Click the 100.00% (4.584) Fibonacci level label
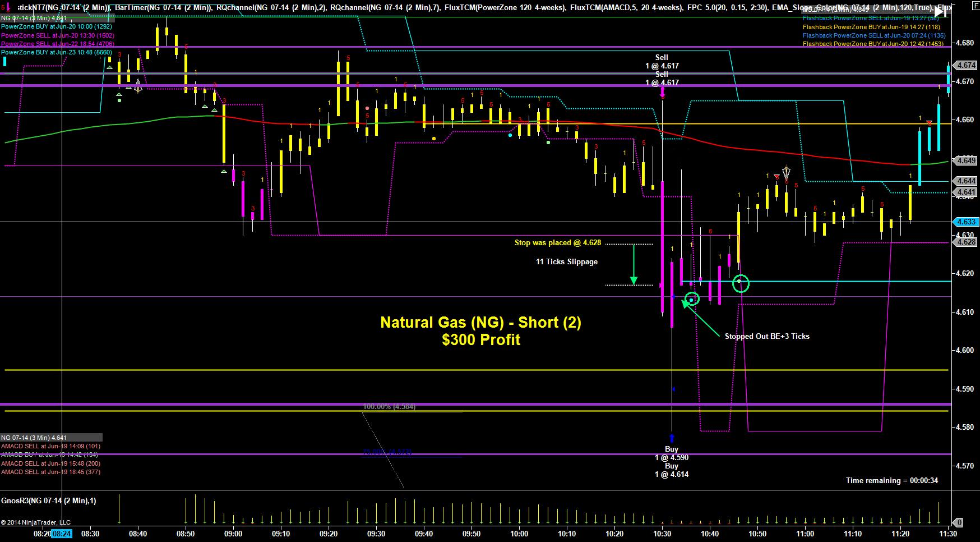The width and height of the screenshot is (980, 542). [x=389, y=406]
